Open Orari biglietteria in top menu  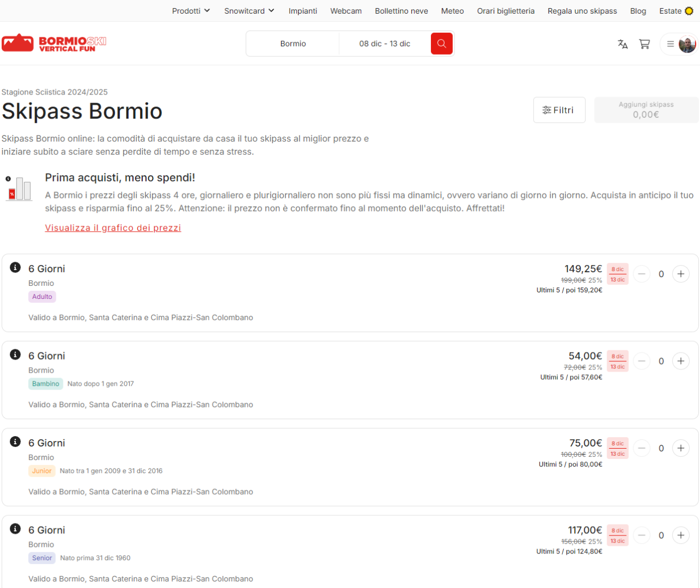[x=506, y=11]
